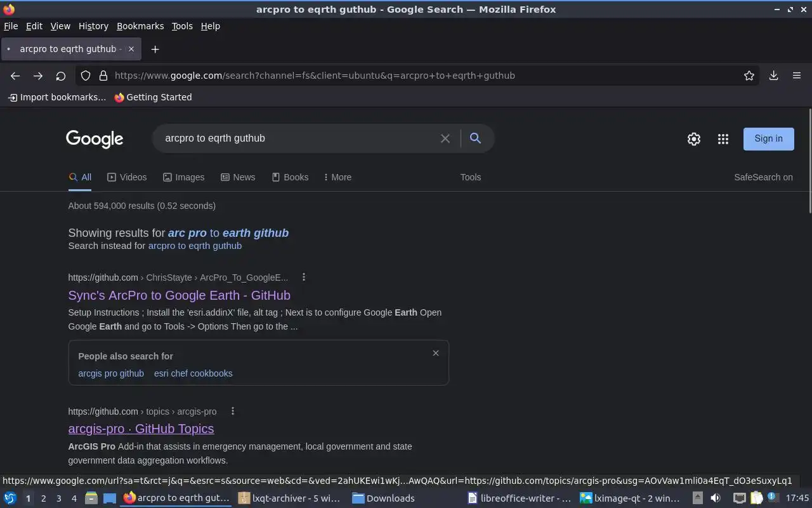Click the 17:45 clock
This screenshot has width=812, height=508.
click(797, 498)
